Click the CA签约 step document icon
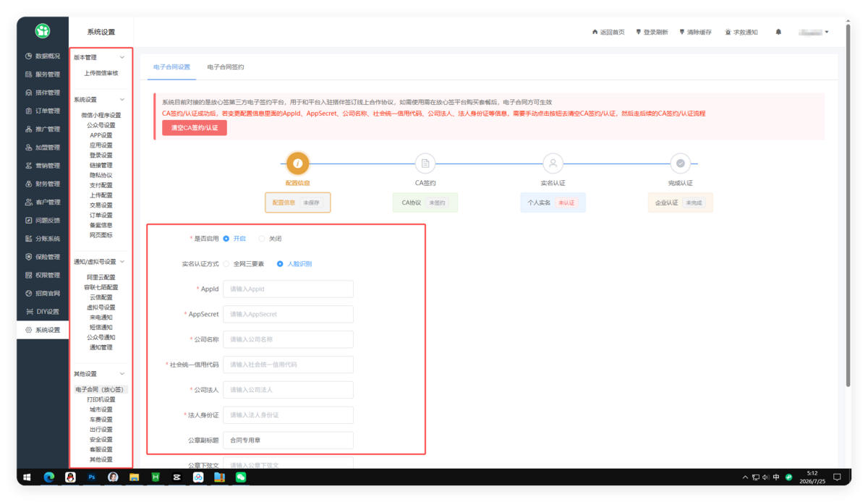The height and width of the screenshot is (502, 868). (425, 163)
